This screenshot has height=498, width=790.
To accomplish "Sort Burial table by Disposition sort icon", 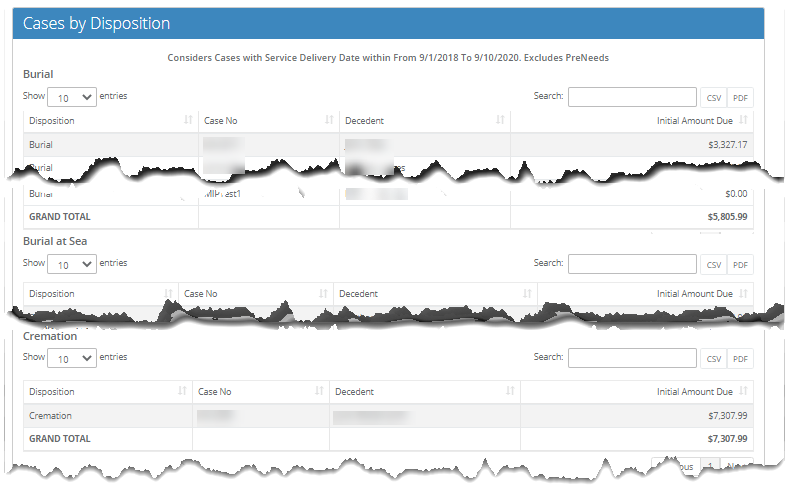I will 188,121.
